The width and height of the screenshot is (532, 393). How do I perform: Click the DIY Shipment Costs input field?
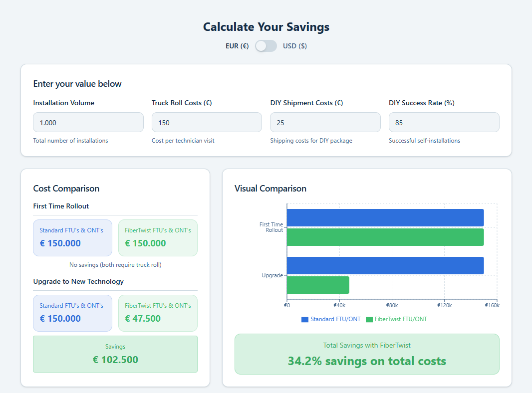[x=325, y=122]
